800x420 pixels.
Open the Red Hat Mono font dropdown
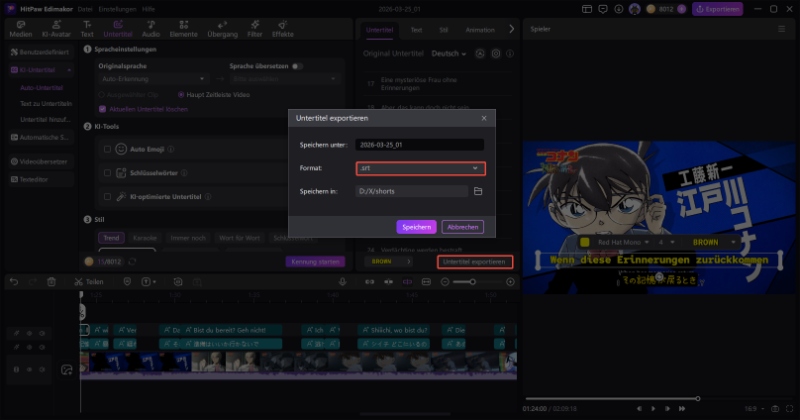pos(623,242)
